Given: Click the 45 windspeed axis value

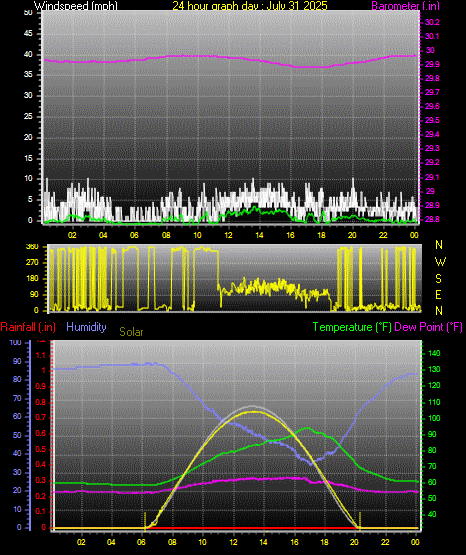Looking at the screenshot, I should pos(28,34).
